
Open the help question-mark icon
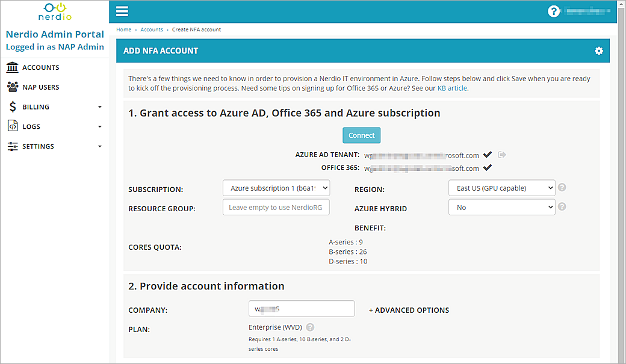553,11
